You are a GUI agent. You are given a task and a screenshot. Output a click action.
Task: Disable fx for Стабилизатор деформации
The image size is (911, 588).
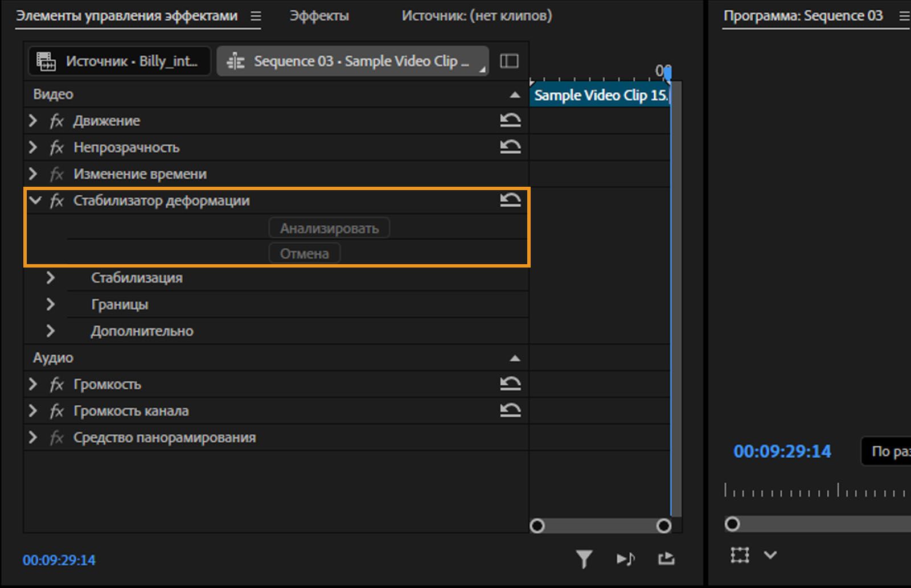click(56, 200)
